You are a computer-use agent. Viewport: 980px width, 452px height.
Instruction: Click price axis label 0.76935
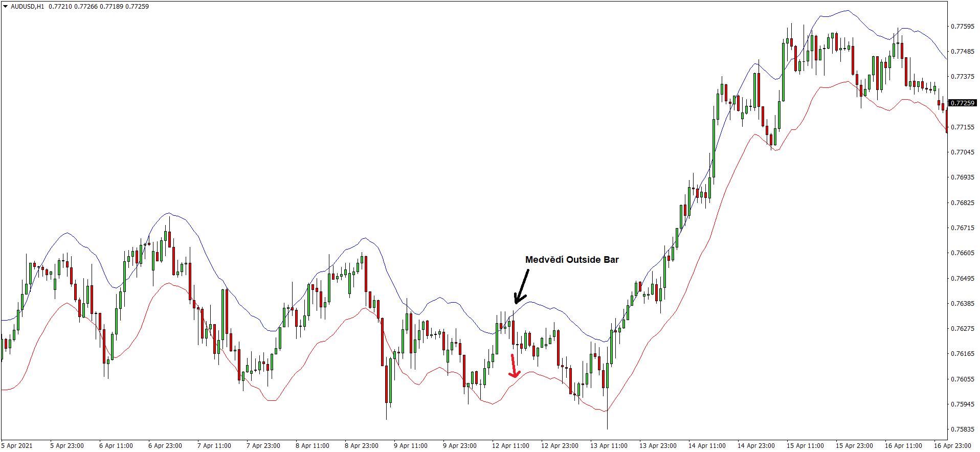coord(962,177)
